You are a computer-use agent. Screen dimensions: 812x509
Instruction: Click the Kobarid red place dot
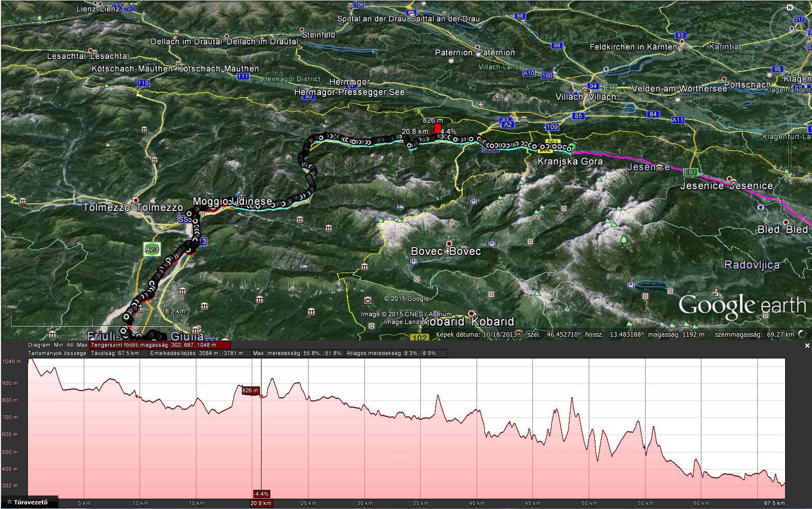click(x=471, y=313)
